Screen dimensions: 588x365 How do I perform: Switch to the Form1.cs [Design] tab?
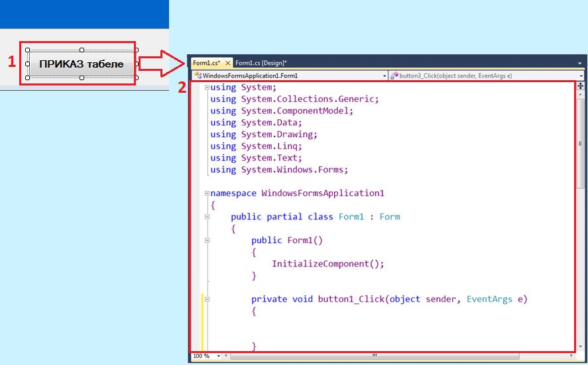point(261,63)
